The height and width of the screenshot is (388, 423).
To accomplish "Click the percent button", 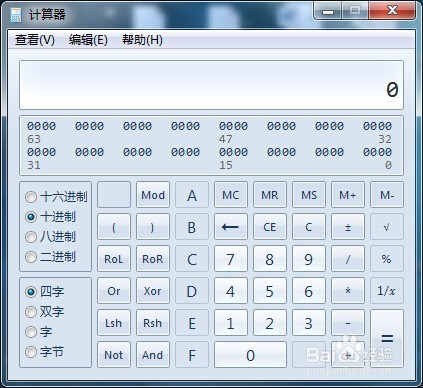I will coord(387,259).
